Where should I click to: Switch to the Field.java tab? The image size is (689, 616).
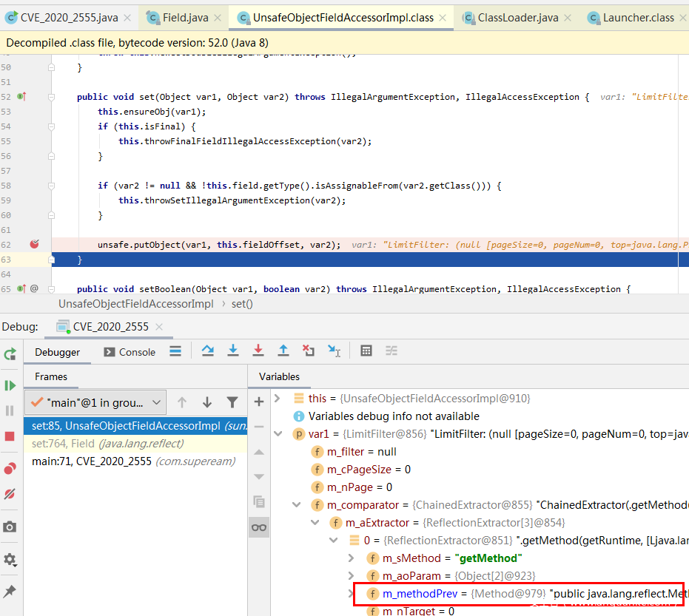(x=185, y=17)
